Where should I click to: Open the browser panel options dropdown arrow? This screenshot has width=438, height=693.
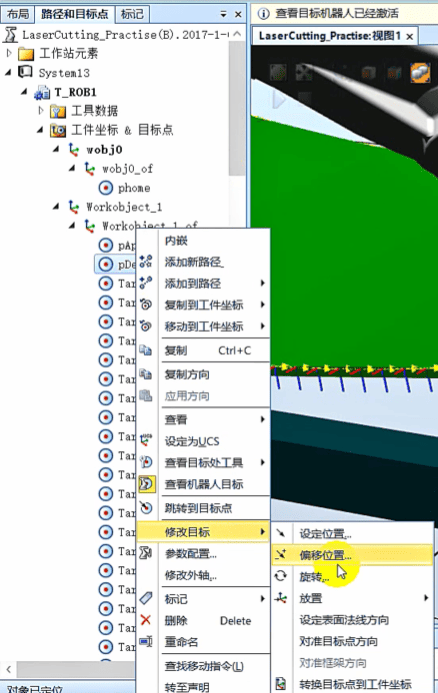[x=224, y=14]
